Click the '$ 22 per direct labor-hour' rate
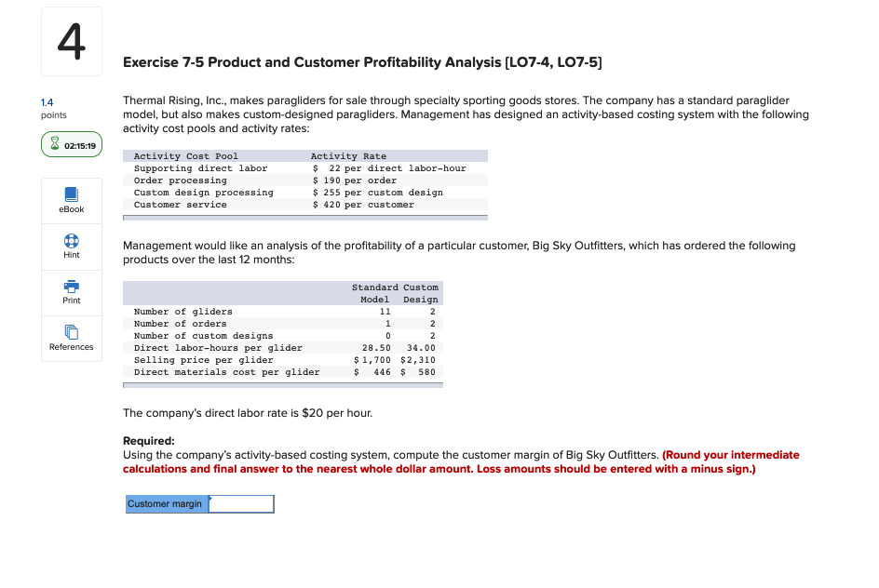879x588 pixels. [389, 168]
